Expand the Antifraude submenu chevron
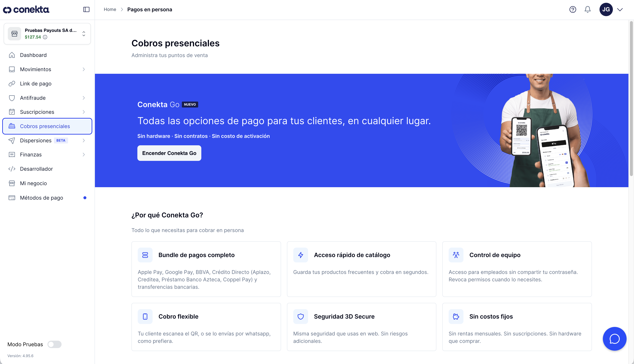The width and height of the screenshot is (634, 364). click(x=84, y=98)
